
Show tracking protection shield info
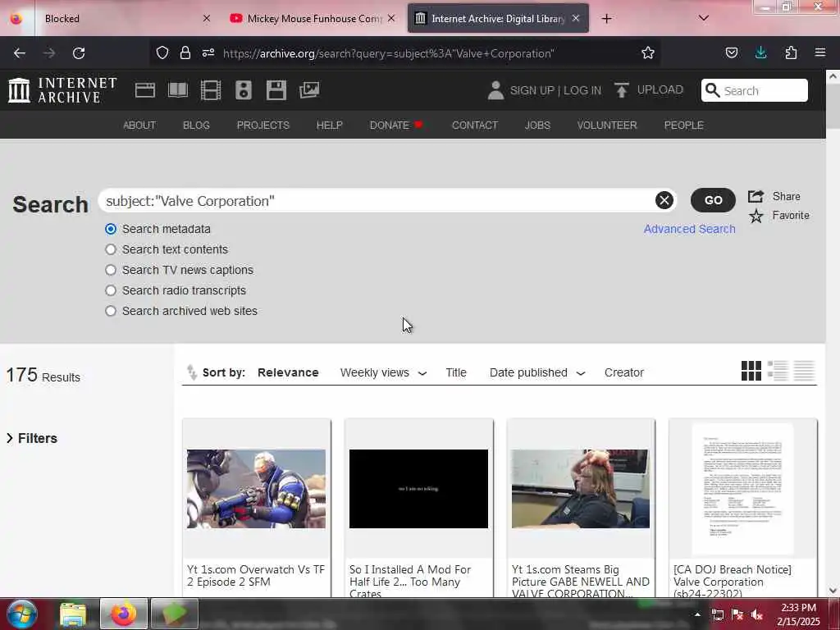162,52
